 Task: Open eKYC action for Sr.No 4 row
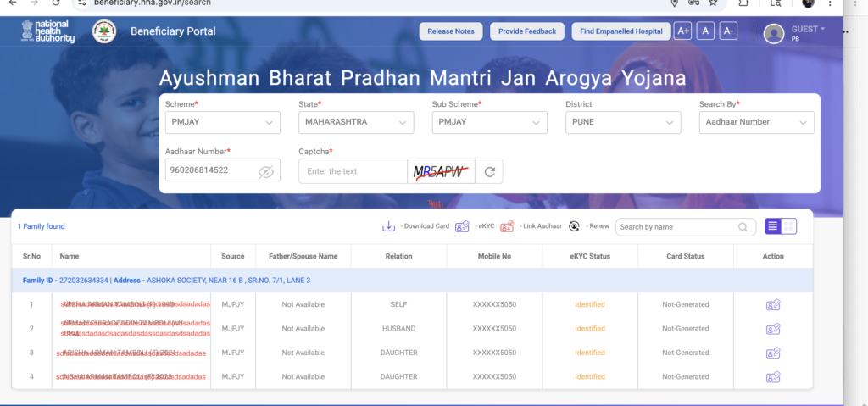(x=773, y=377)
